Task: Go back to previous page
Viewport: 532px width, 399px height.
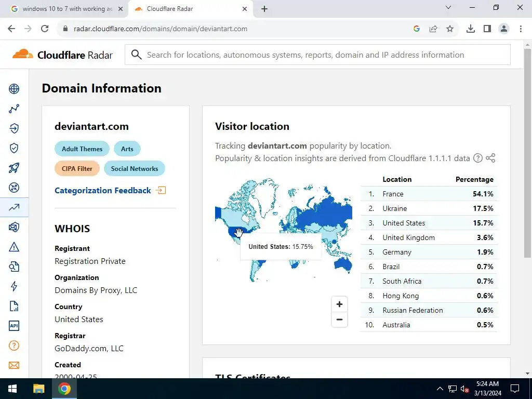Action: pyautogui.click(x=11, y=29)
